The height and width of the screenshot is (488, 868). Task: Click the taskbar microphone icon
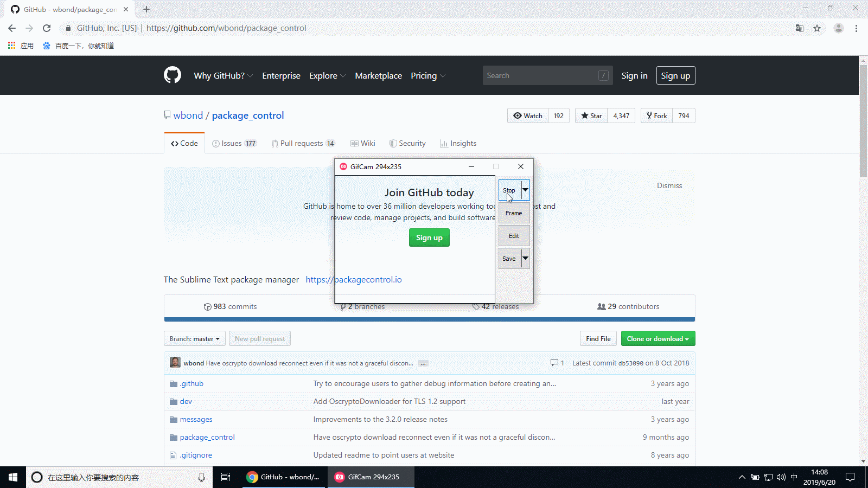[201, 477]
